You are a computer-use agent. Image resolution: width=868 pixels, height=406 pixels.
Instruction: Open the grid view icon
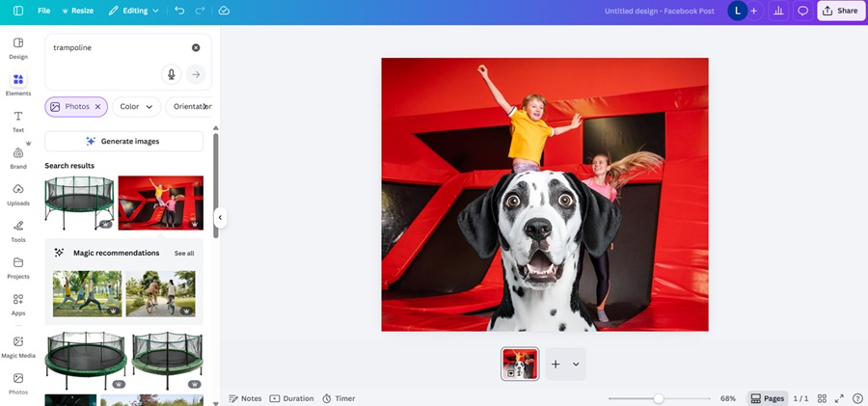point(822,398)
